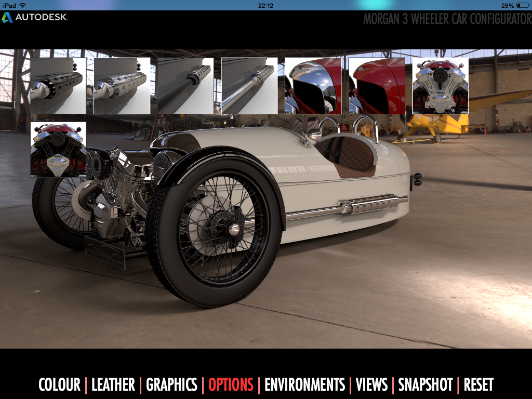Tap the Autodesk logo
532x399 pixels.
(34, 17)
